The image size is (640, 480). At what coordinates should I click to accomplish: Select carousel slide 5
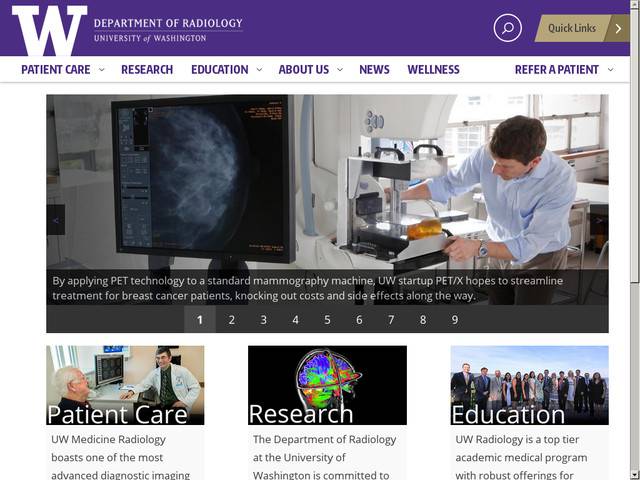point(327,320)
